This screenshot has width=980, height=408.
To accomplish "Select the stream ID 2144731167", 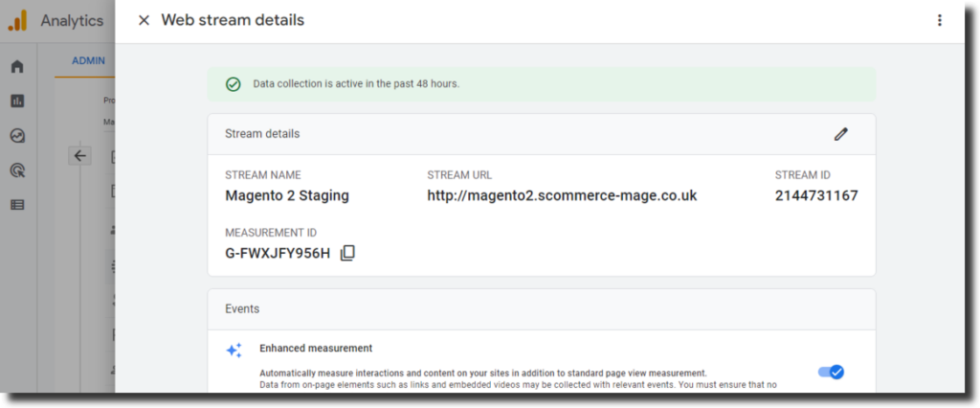I will coord(816,196).
